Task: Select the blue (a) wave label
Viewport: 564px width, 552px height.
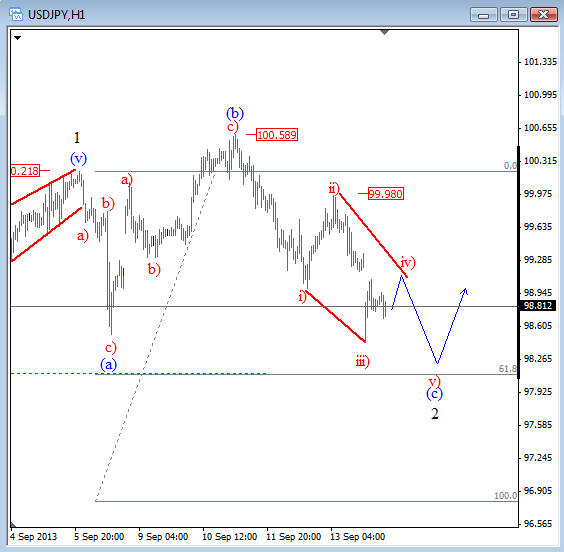Action: [109, 365]
